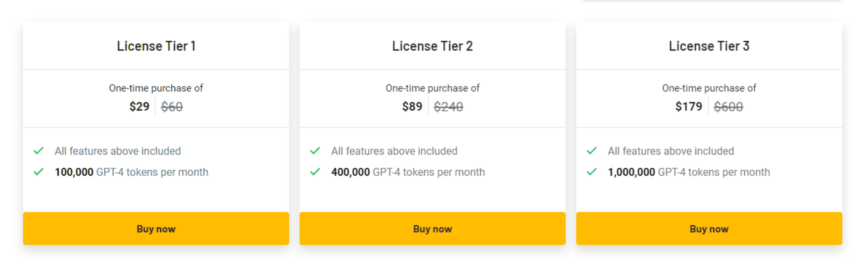Click the crossed-out $60 price
Viewport: 868px width, 266px height.
(172, 106)
